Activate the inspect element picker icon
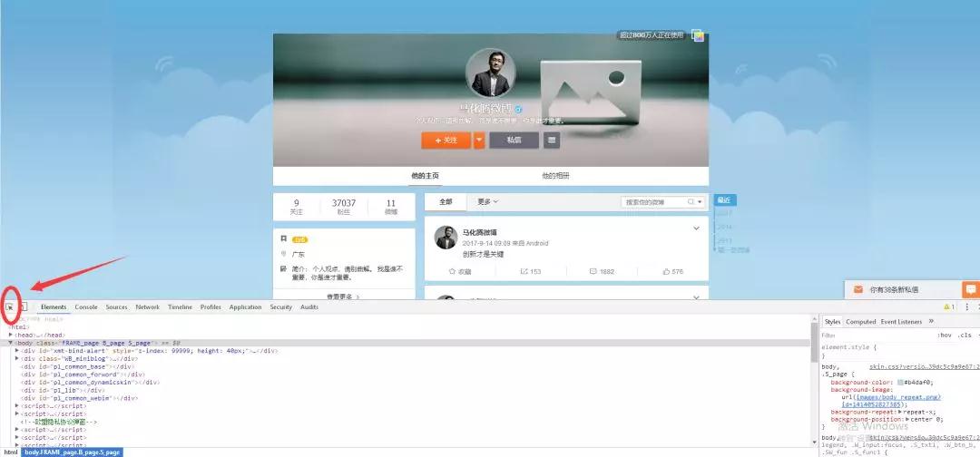 (x=10, y=306)
